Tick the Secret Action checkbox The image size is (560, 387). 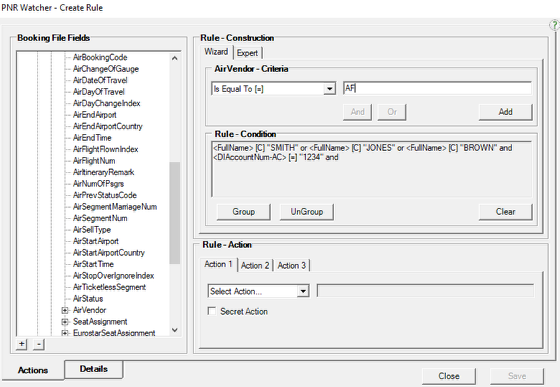click(212, 311)
